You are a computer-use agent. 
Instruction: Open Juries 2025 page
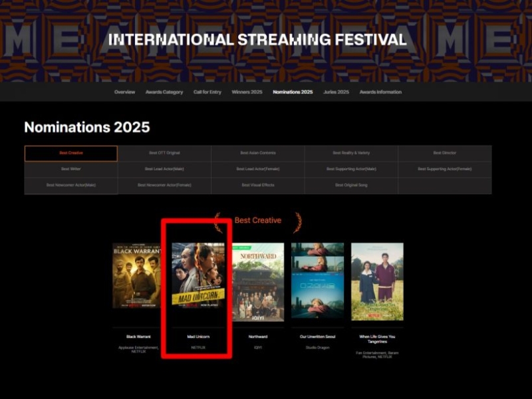336,92
